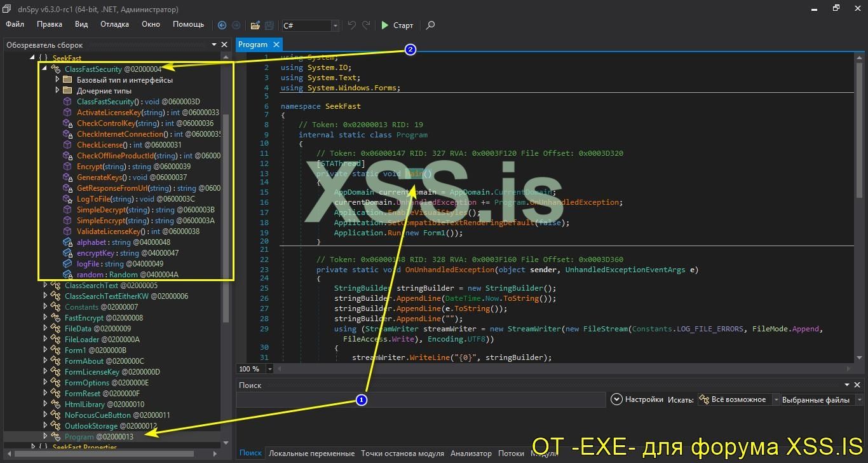
Task: Click the redo arrow icon
Action: 366,25
